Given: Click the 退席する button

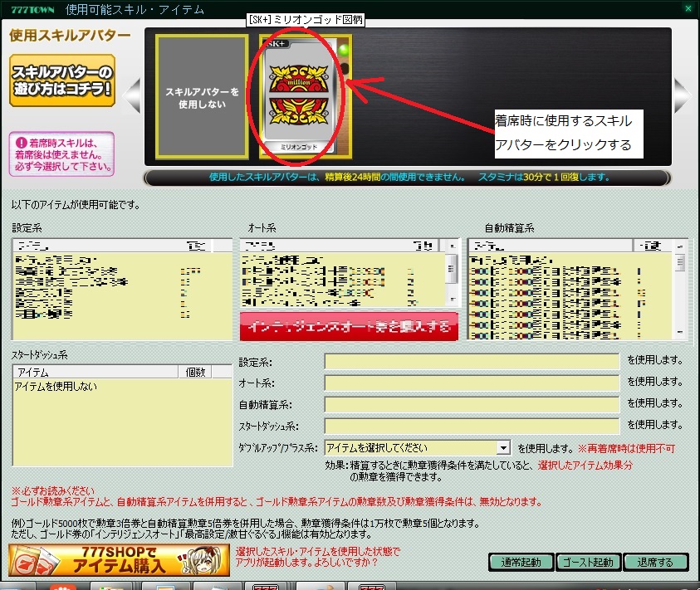Looking at the screenshot, I should click(x=655, y=562).
